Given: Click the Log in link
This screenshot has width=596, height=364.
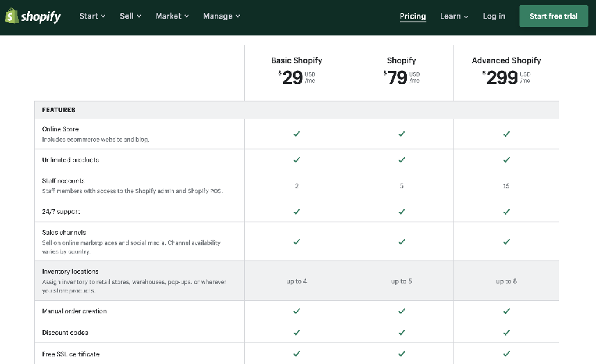Looking at the screenshot, I should pyautogui.click(x=494, y=16).
